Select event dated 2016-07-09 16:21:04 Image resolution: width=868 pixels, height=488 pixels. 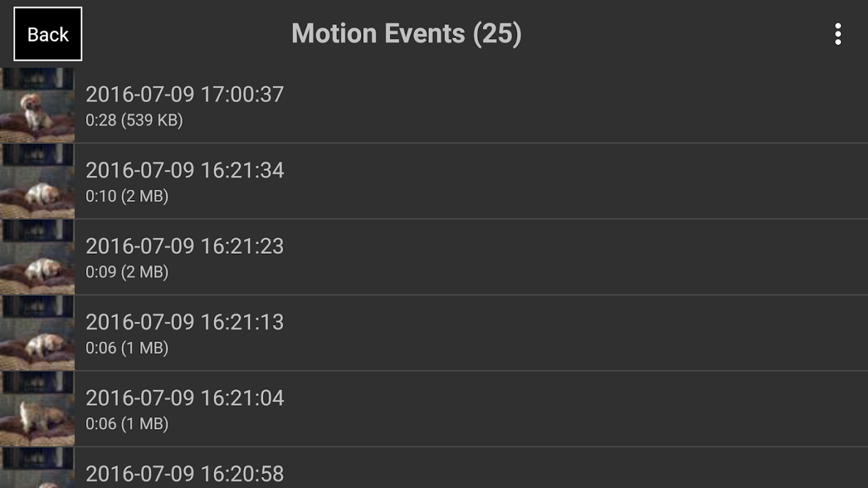tap(184, 398)
